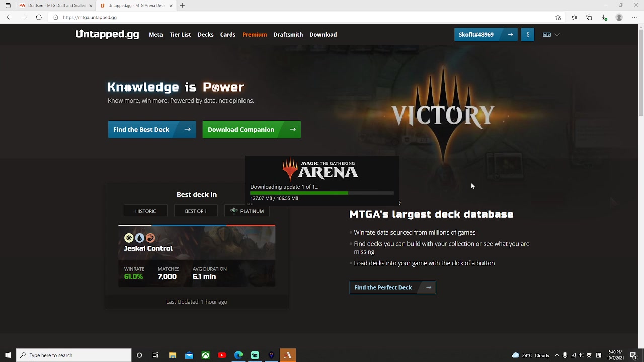Open the weather widget showing 24°C Cloudy
The width and height of the screenshot is (644, 362).
pos(531,355)
